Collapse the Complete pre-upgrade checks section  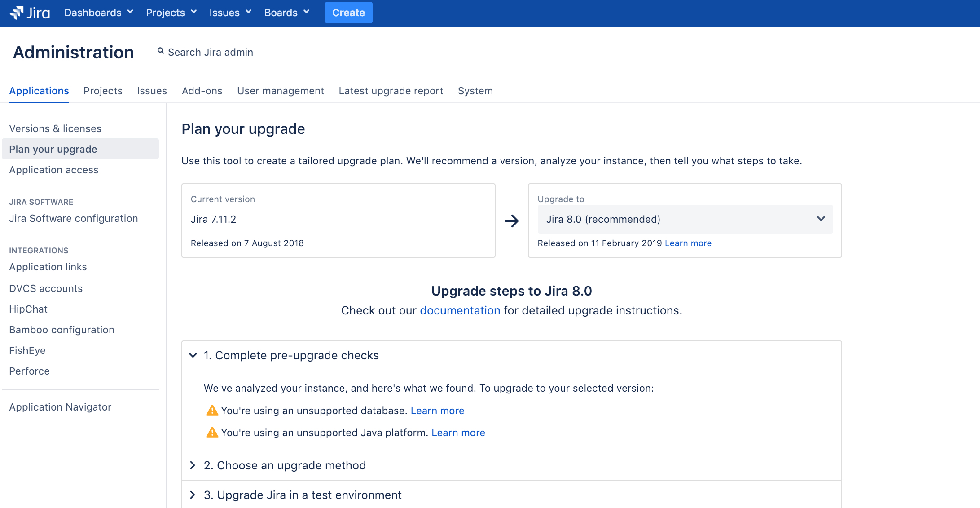point(193,355)
